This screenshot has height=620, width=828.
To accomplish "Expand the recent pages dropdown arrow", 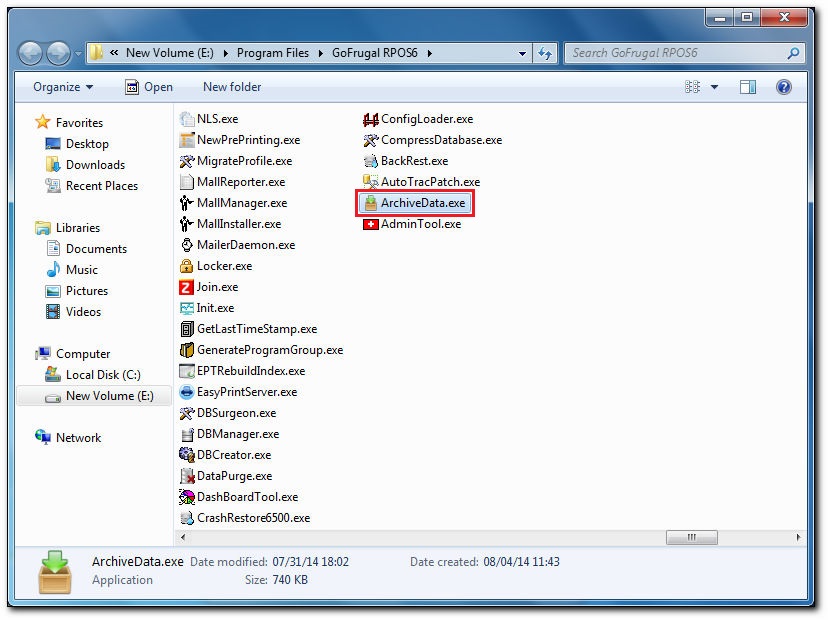I will point(78,53).
